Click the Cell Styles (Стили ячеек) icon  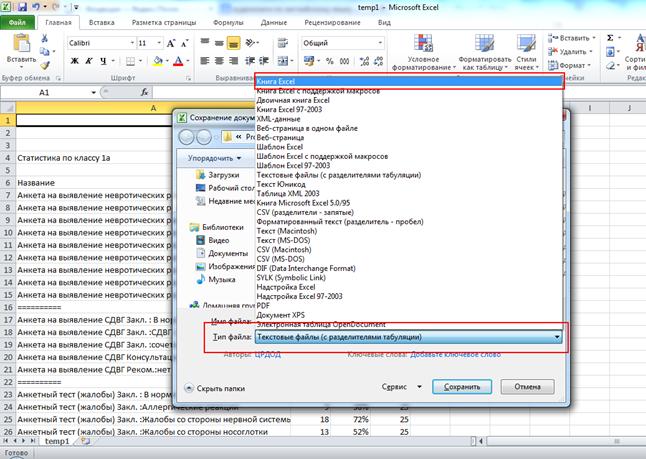[x=528, y=44]
